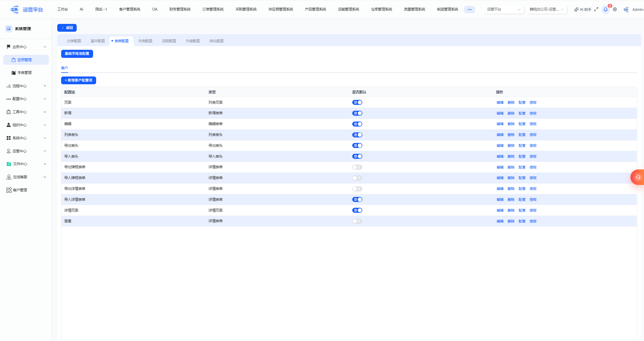This screenshot has height=341, width=644.
Task: Toggle fullscreen expand icon in header
Action: (596, 9)
